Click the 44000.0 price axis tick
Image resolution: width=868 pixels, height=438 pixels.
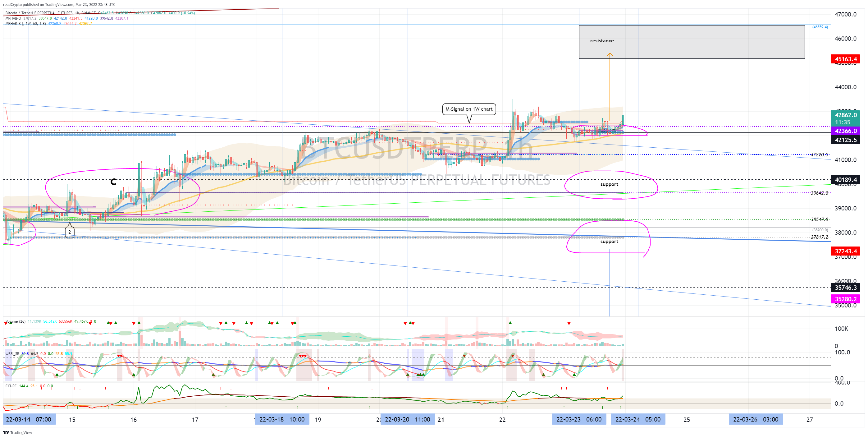[845, 87]
